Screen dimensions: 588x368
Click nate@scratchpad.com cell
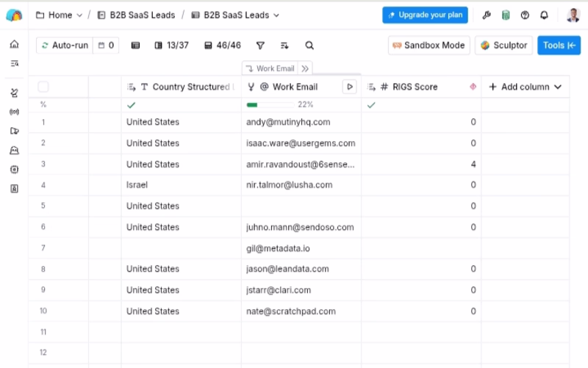tap(301, 311)
